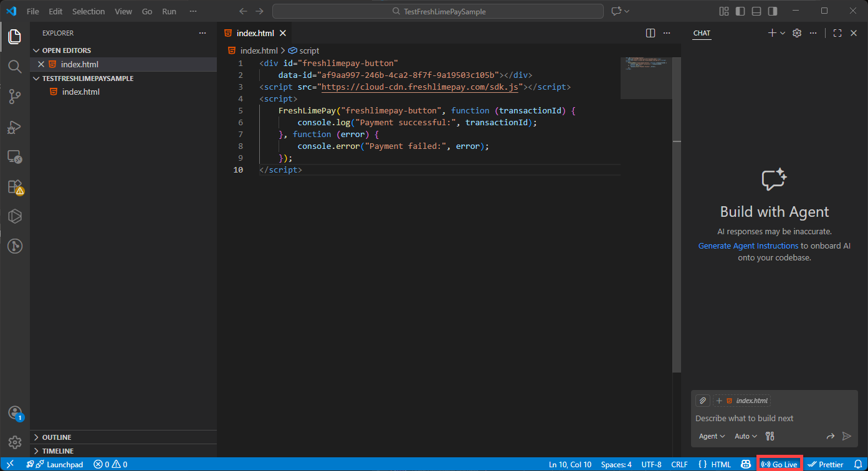Open the Search view in activity bar
The image size is (868, 471).
14,66
